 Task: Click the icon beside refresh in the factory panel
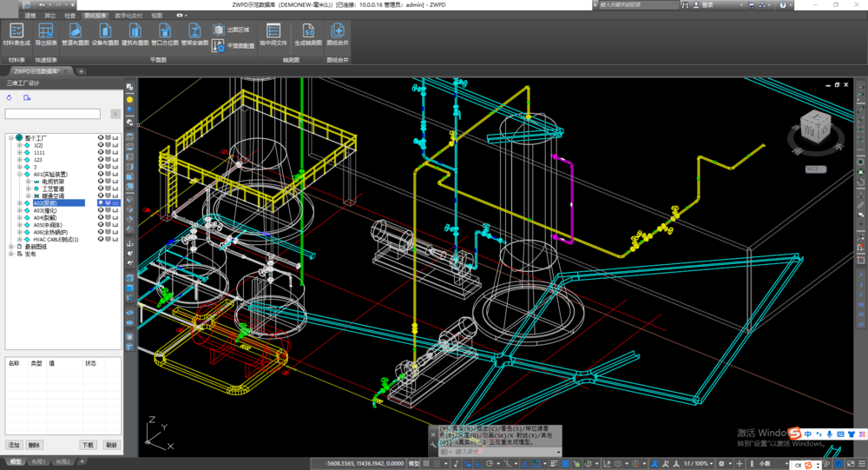pos(27,97)
